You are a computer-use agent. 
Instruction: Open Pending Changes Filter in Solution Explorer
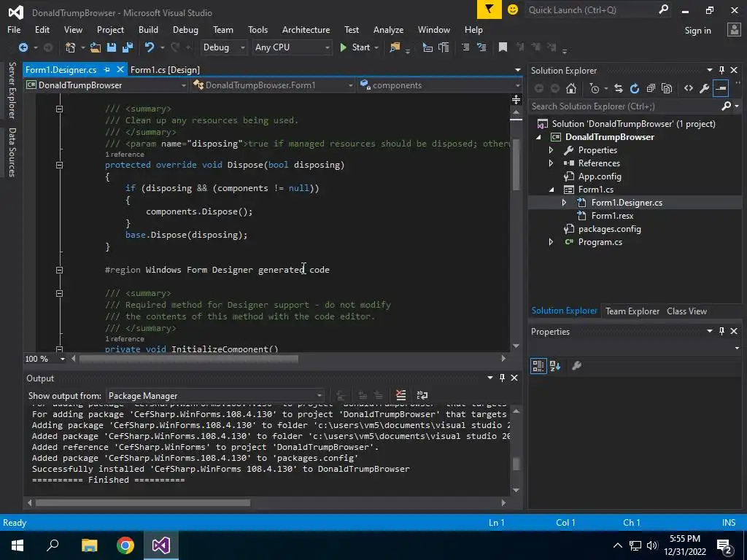pos(595,88)
